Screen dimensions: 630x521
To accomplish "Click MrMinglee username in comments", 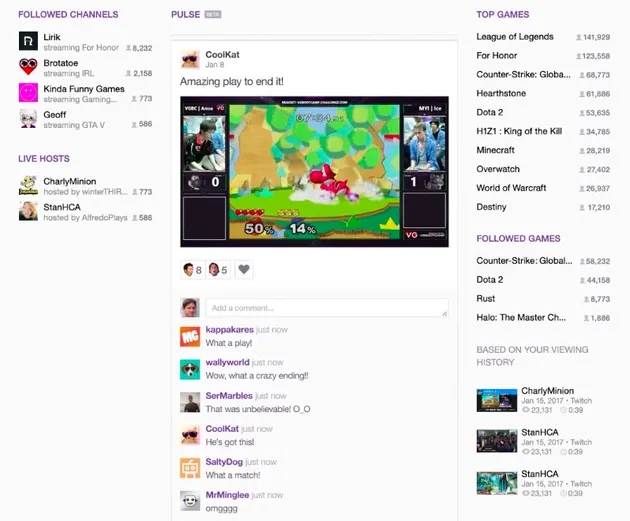I will click(x=227, y=495).
